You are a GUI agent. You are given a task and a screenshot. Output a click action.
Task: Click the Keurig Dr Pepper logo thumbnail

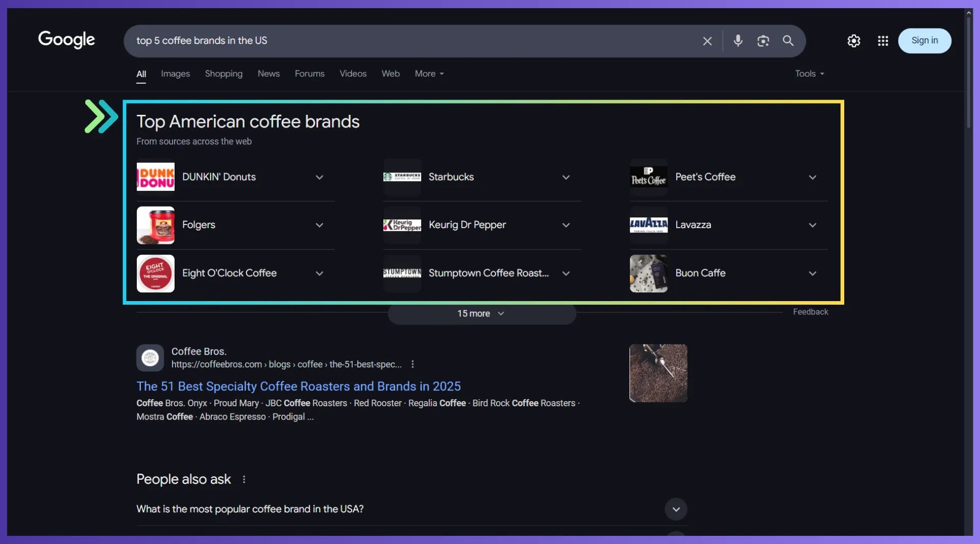(x=402, y=225)
